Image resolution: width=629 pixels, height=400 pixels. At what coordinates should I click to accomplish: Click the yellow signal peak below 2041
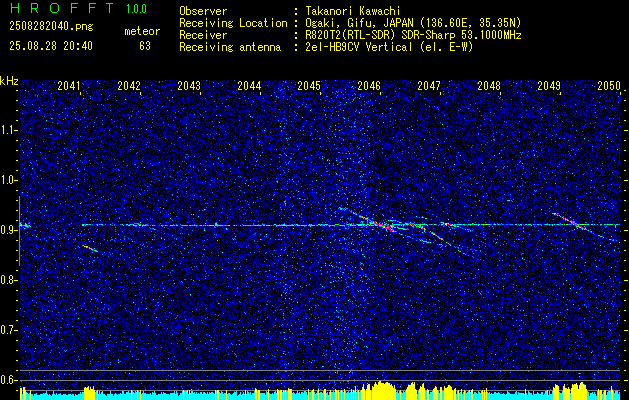pyautogui.click(x=89, y=393)
